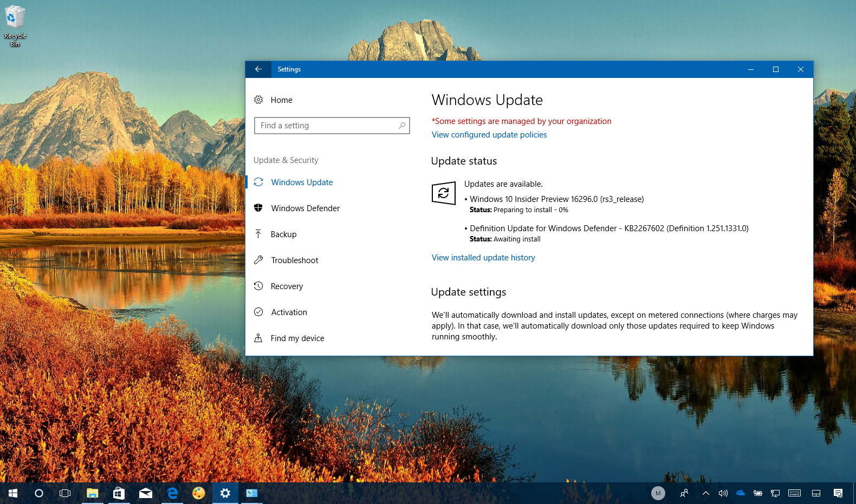The image size is (856, 504).
Task: Click the tray icon between keyboard and Action Center
Action: (x=816, y=493)
